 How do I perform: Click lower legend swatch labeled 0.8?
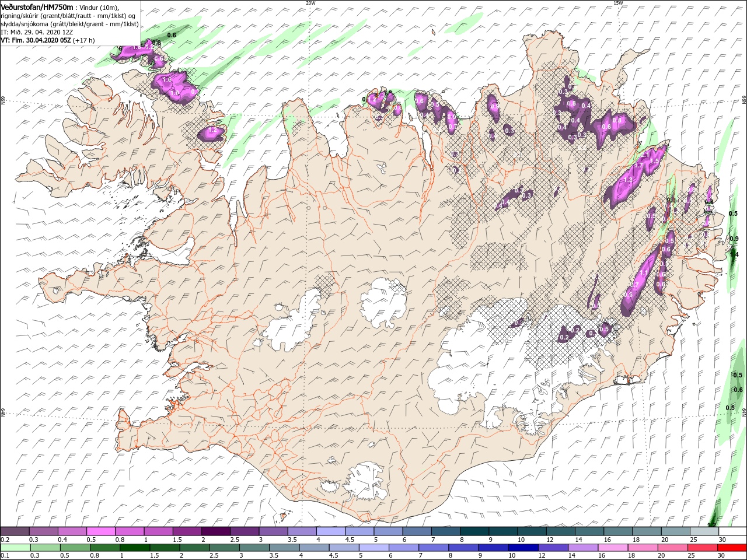click(x=104, y=548)
